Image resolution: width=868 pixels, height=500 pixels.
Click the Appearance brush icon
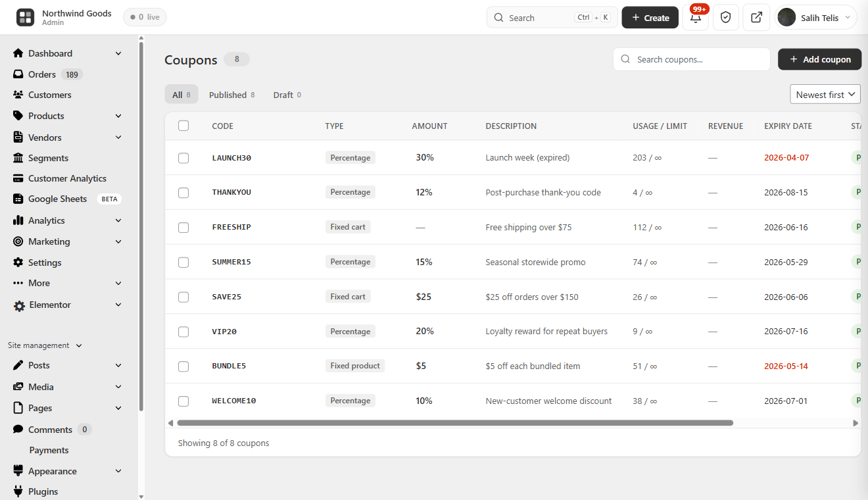coord(18,471)
